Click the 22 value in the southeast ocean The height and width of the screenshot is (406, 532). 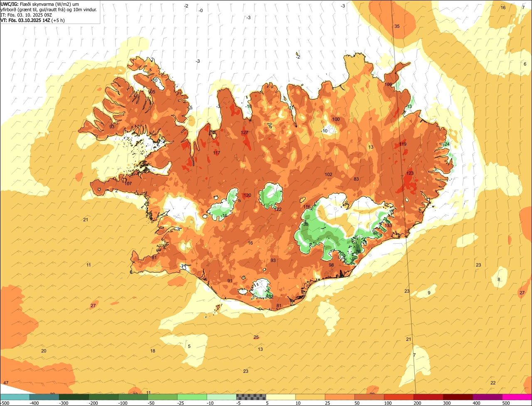[x=493, y=383]
